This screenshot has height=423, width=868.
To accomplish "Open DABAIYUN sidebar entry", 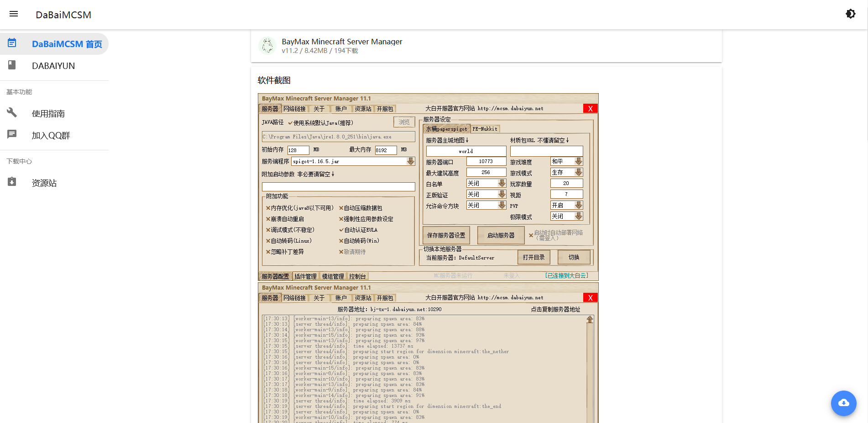I will point(53,66).
